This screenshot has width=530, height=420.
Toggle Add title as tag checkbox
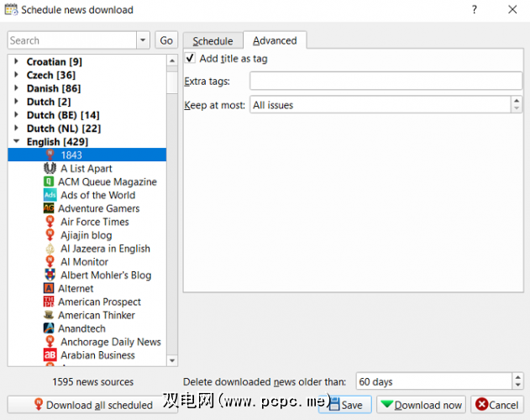[x=190, y=58]
